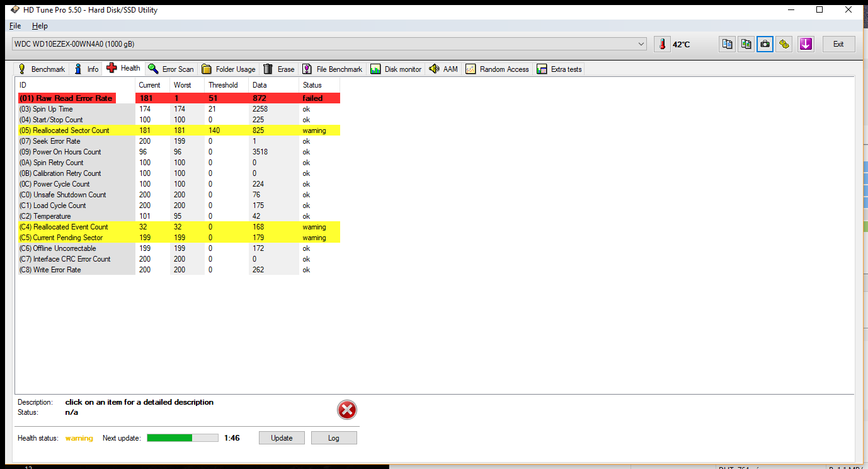Open the Disk monitor tab
Screen dimensions: 868x469
pos(396,69)
